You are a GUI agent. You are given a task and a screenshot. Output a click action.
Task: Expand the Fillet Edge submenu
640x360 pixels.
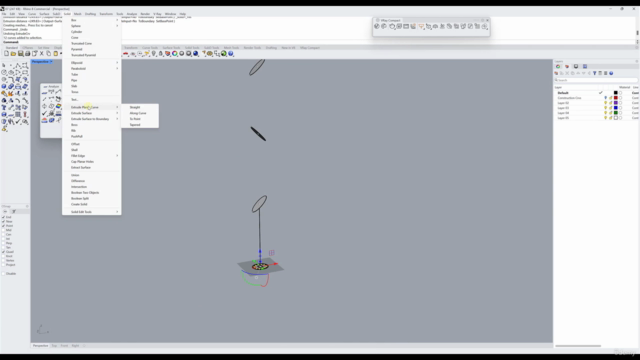[x=91, y=156]
